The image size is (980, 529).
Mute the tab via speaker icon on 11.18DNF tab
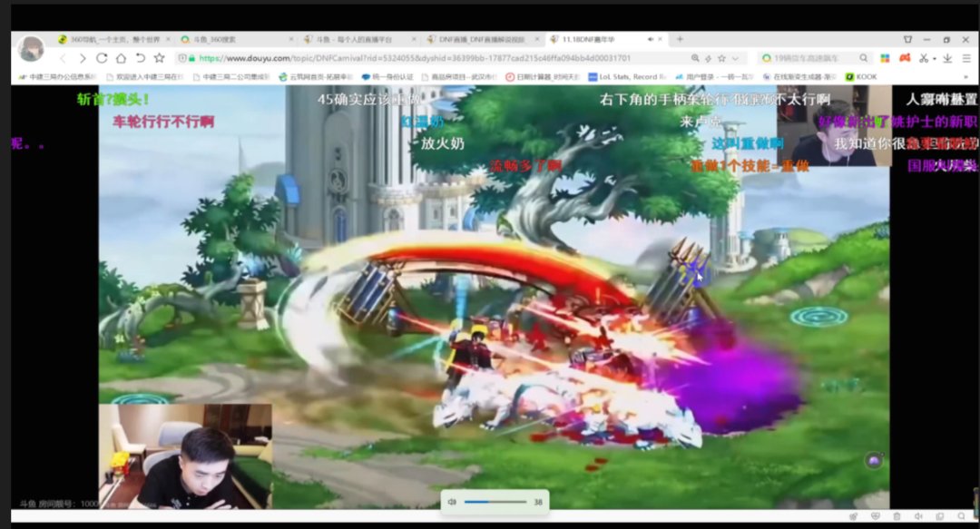[x=651, y=39]
